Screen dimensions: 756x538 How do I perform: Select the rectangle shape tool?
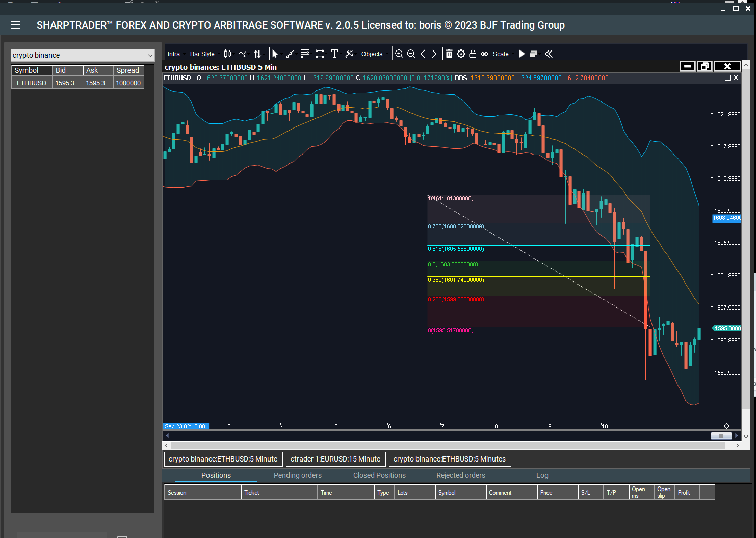[x=320, y=54]
